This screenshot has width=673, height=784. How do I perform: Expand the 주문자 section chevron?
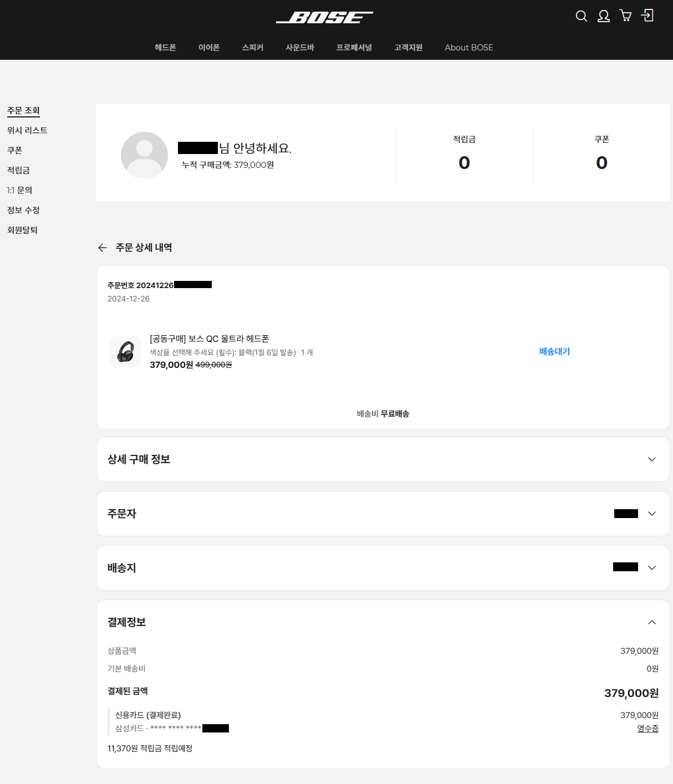[x=652, y=514]
